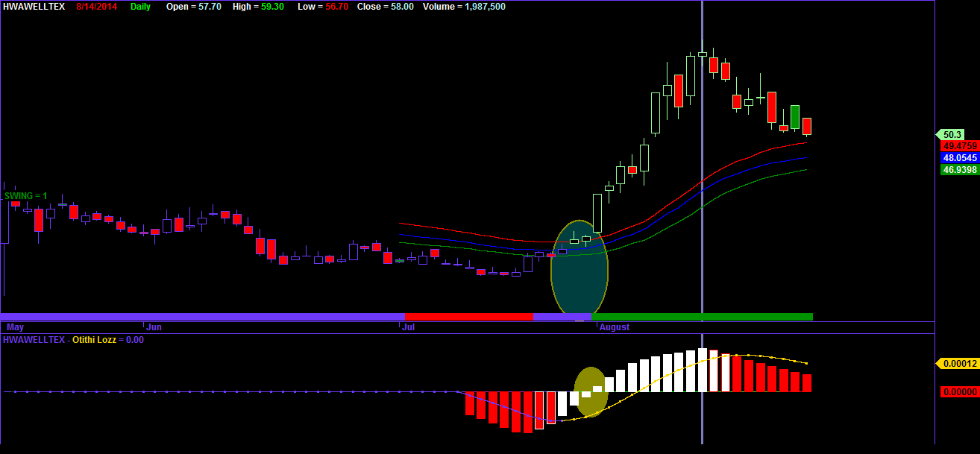Click the Volume = 1,987,500 readout
Image resolution: width=980 pixels, height=454 pixels.
(465, 7)
